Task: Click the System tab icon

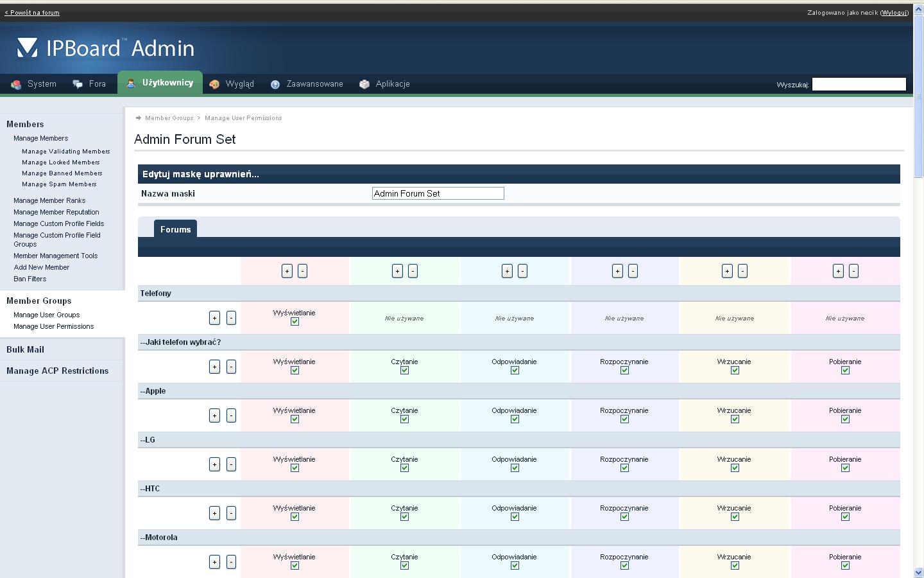Action: coord(16,84)
